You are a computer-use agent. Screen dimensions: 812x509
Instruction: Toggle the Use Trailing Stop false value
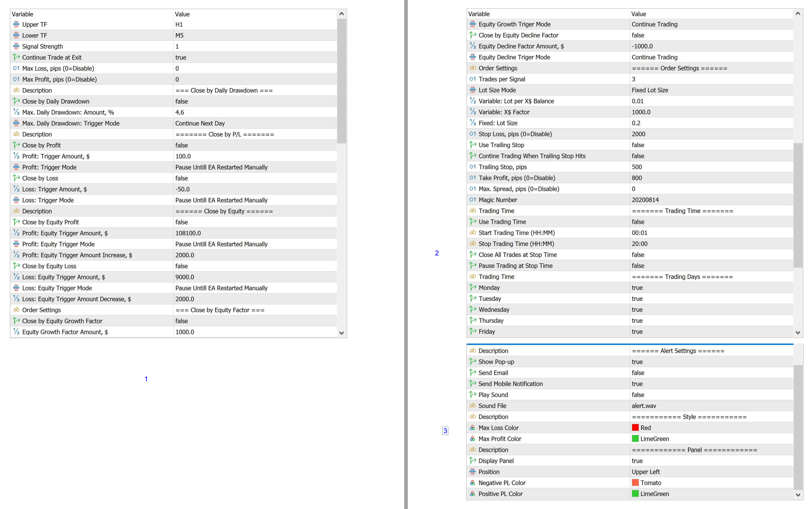pyautogui.click(x=638, y=145)
